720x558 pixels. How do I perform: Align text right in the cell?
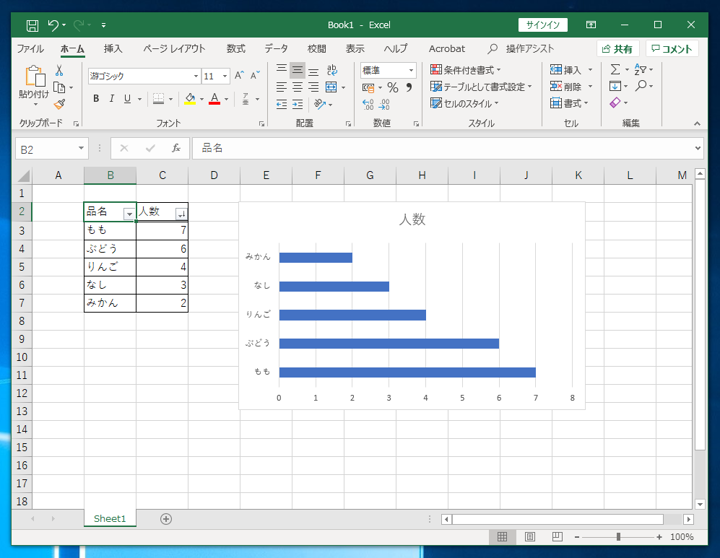point(314,87)
